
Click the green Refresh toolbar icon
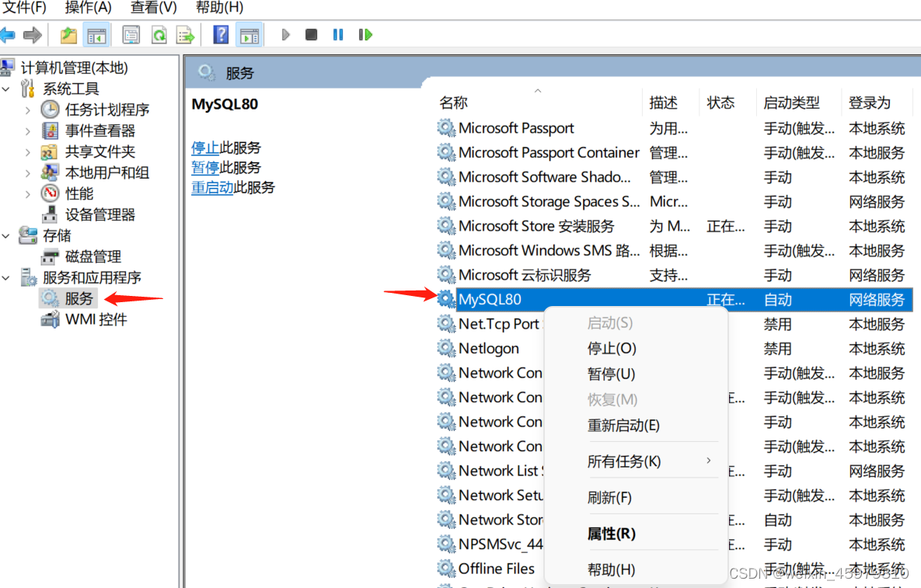tap(159, 35)
